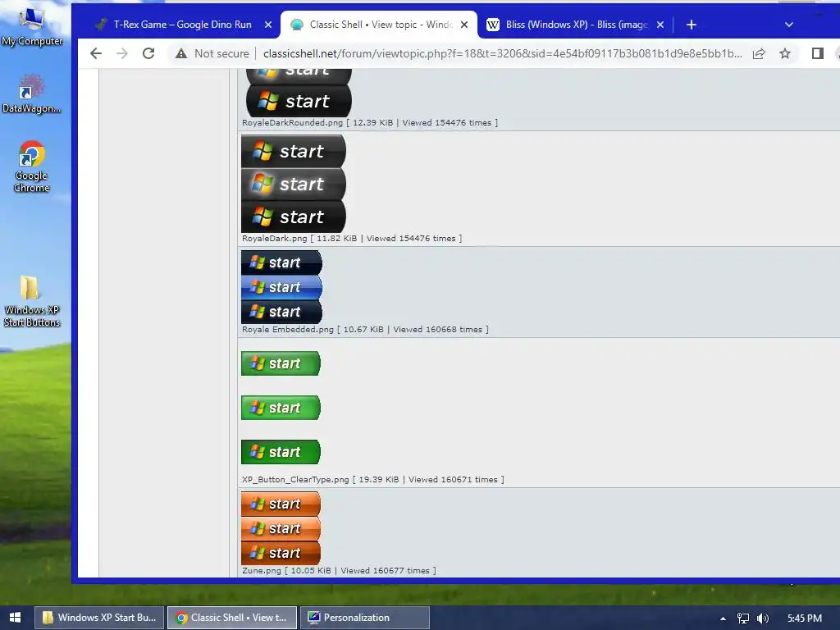Open Windows XP Start Buttons folder on desktop
Screen dimensions: 840x630
point(32,302)
